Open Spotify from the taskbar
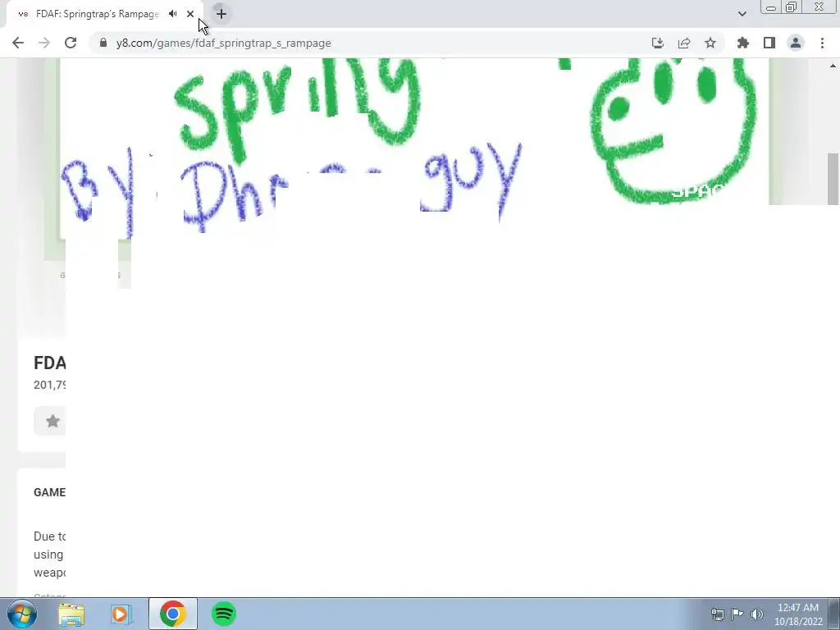Viewport: 840px width, 630px height. click(x=224, y=614)
